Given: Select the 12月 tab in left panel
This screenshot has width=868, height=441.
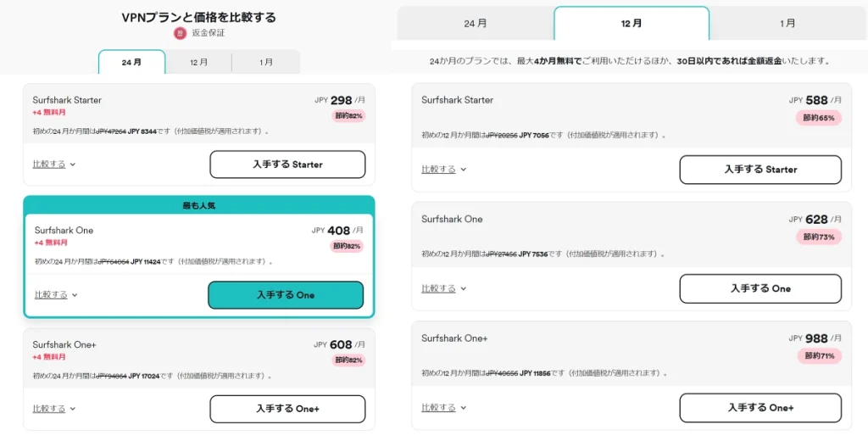Looking at the screenshot, I should pyautogui.click(x=198, y=62).
